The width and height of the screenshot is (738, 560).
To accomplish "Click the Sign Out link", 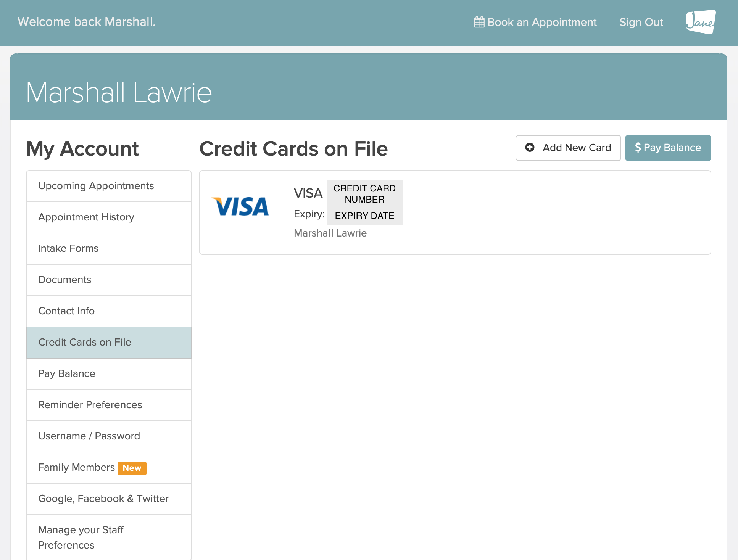I will (641, 22).
